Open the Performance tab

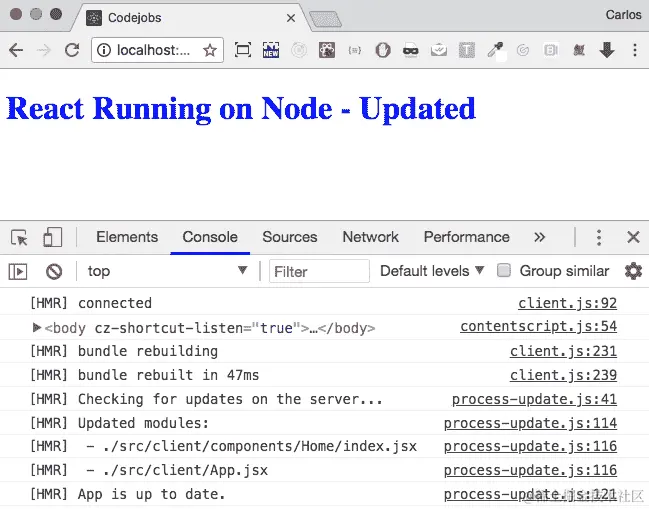466,237
